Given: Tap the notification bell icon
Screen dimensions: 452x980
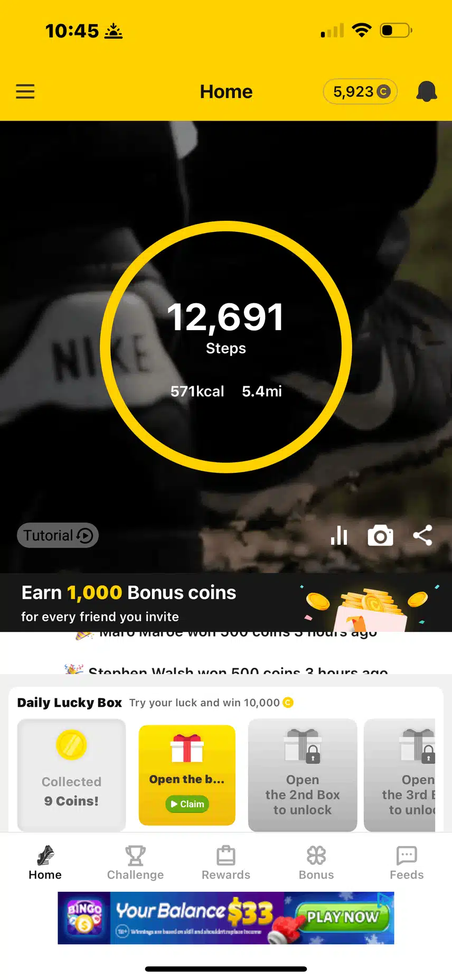Looking at the screenshot, I should coord(426,91).
